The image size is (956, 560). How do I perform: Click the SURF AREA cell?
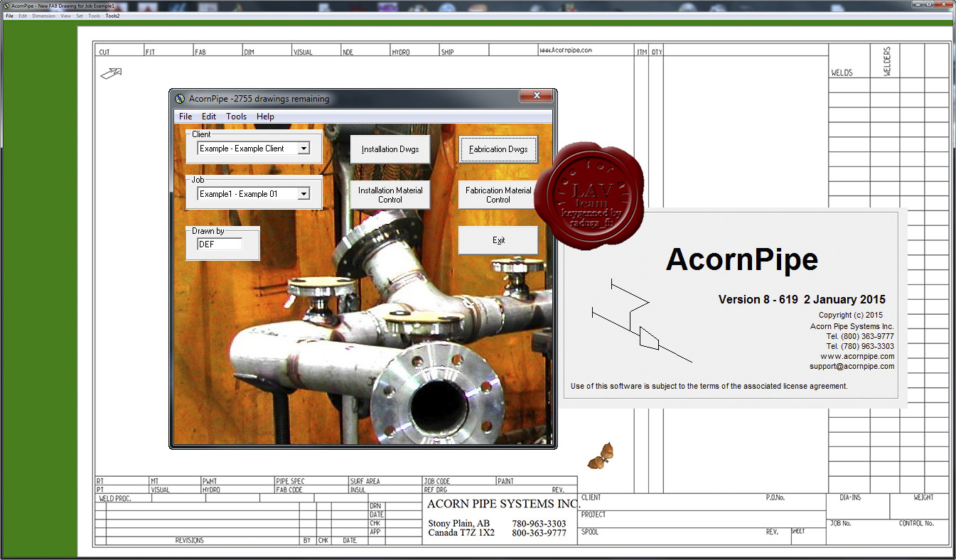[385, 481]
